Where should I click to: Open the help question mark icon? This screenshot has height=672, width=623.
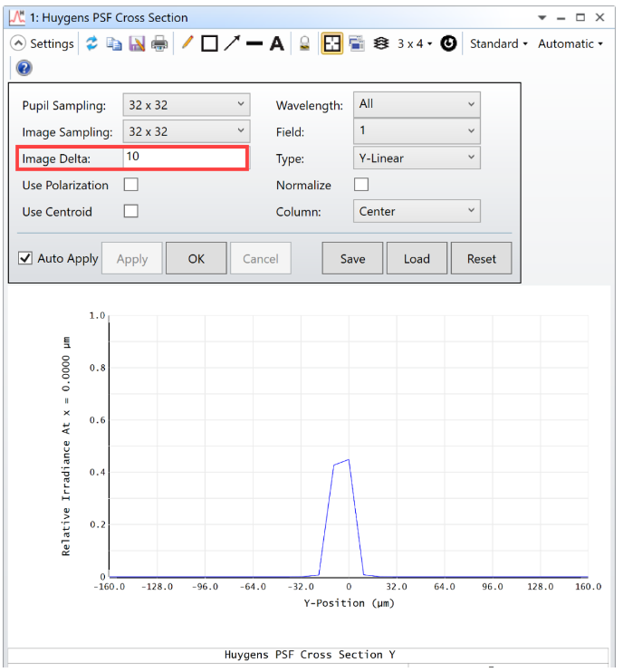coord(24,68)
